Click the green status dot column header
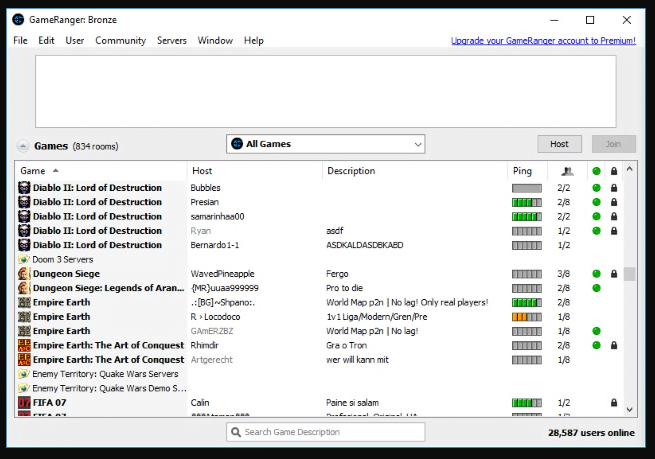Image resolution: width=655 pixels, height=459 pixels. click(x=596, y=171)
